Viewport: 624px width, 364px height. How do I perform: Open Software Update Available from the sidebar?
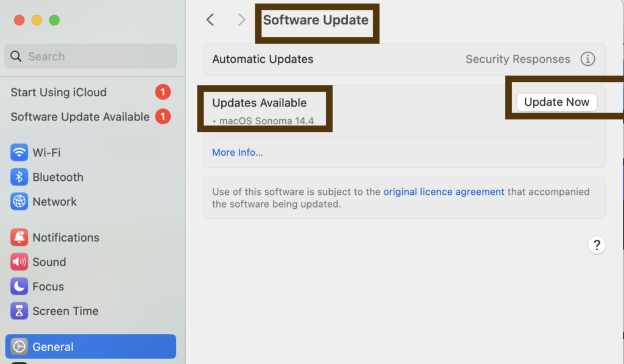79,116
